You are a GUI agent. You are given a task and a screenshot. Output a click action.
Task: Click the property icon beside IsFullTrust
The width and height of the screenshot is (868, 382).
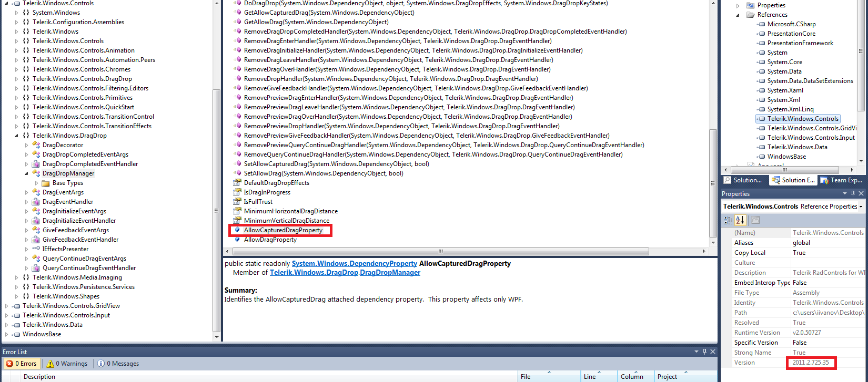(237, 202)
